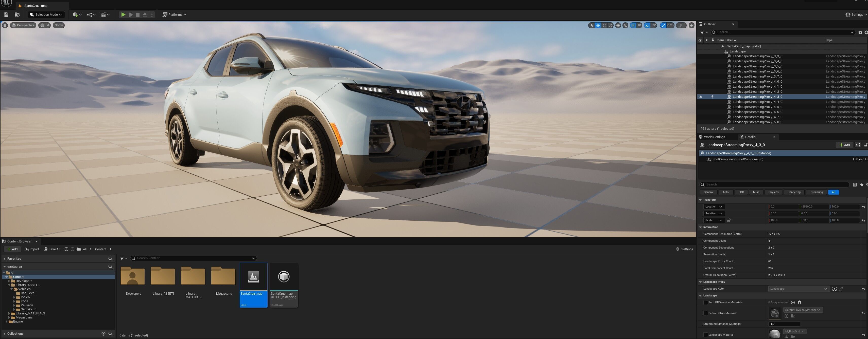
Task: Change grid snap size value 10
Action: [639, 25]
